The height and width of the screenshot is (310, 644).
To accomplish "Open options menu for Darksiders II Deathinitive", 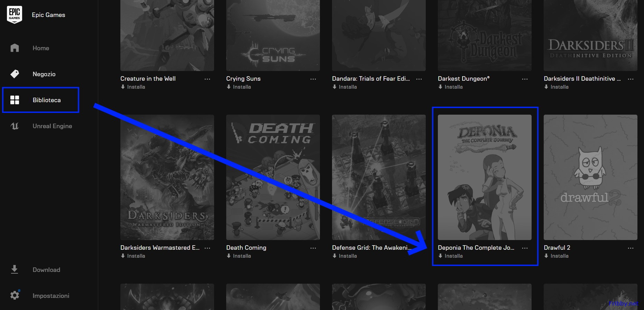I will [631, 79].
